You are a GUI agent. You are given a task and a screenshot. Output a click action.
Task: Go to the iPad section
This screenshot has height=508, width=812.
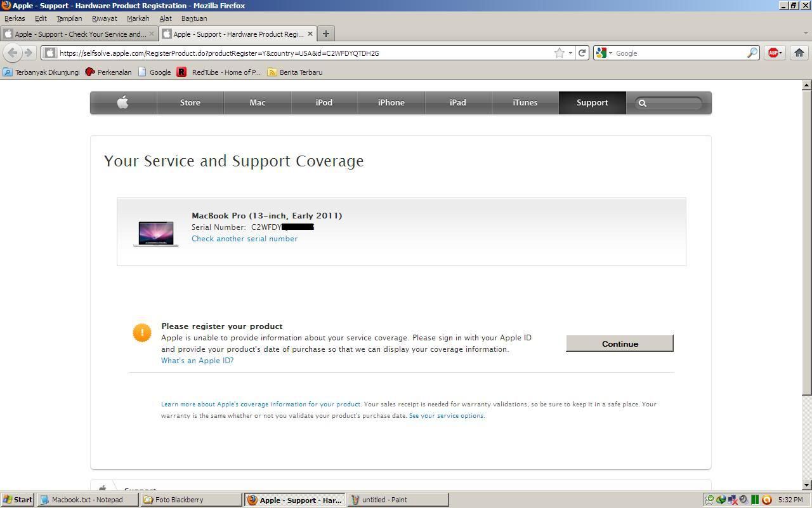point(458,102)
